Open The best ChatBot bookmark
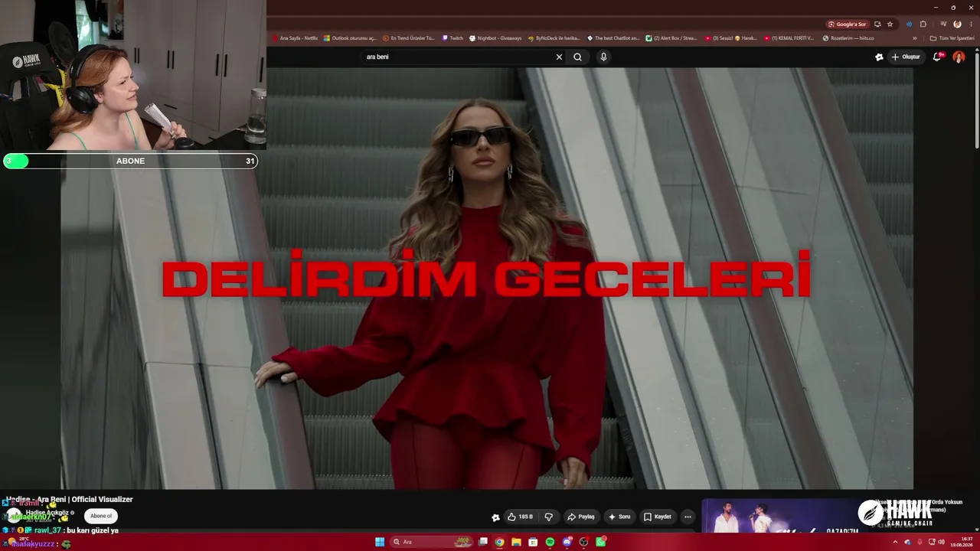The height and width of the screenshot is (551, 980). (613, 37)
